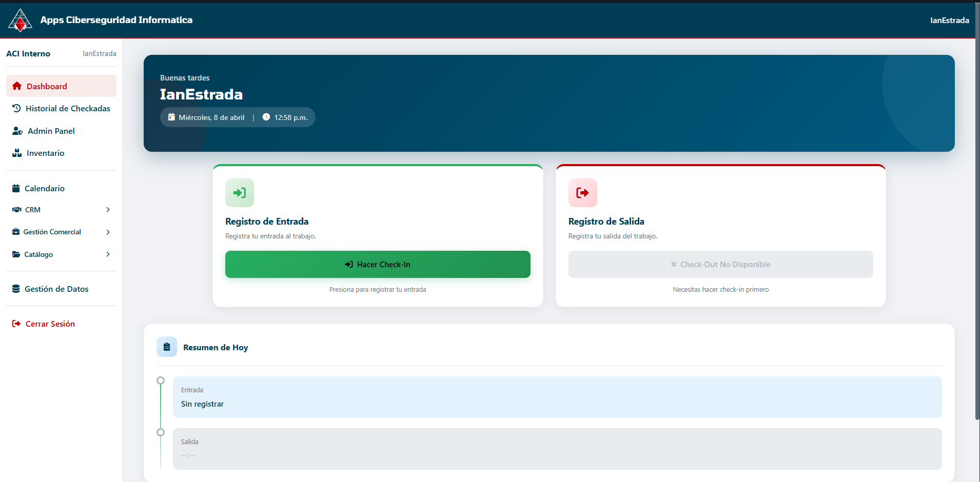Viewport: 980px width, 482px height.
Task: Expand the Catálogo submenu chevron
Action: tap(108, 254)
